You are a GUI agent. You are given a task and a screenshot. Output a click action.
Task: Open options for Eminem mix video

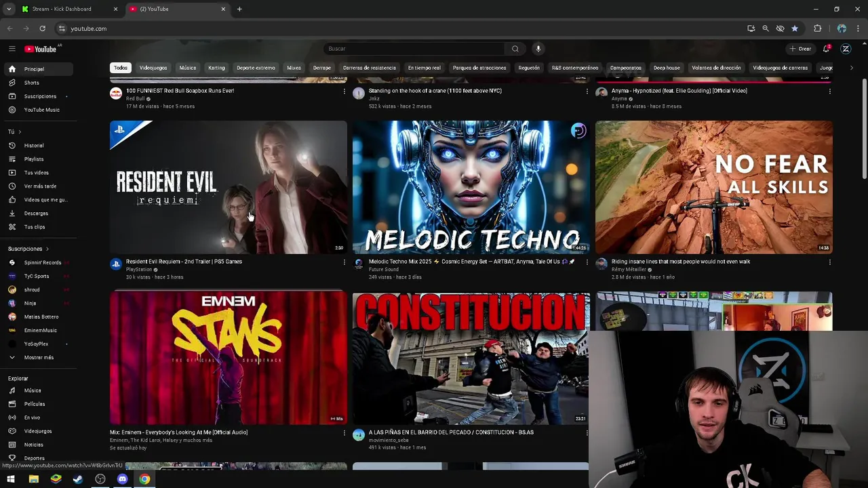tap(344, 433)
